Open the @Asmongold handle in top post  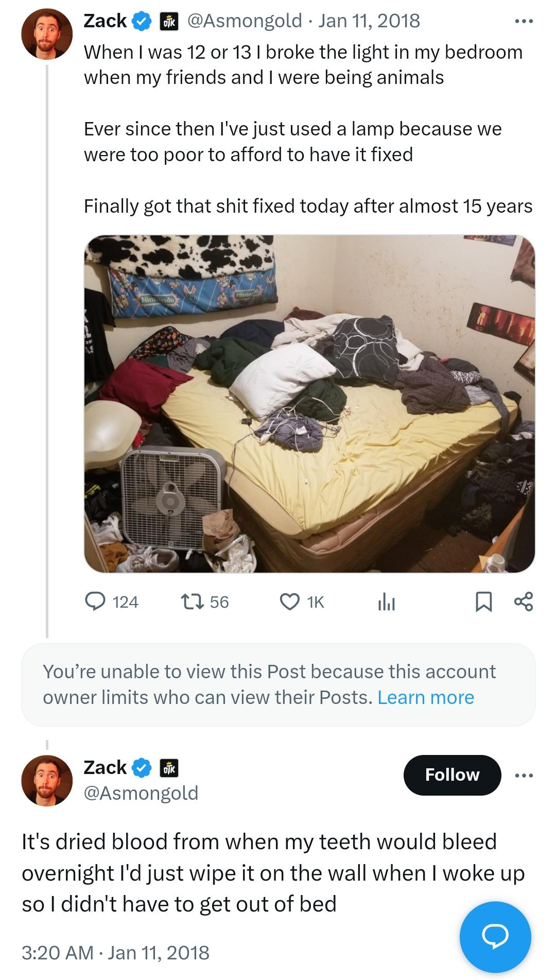[245, 21]
